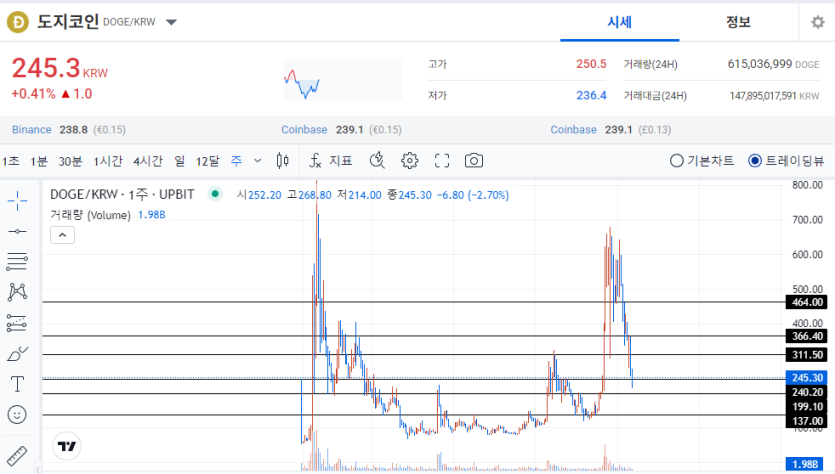Select the ruler measure tool

point(17,453)
